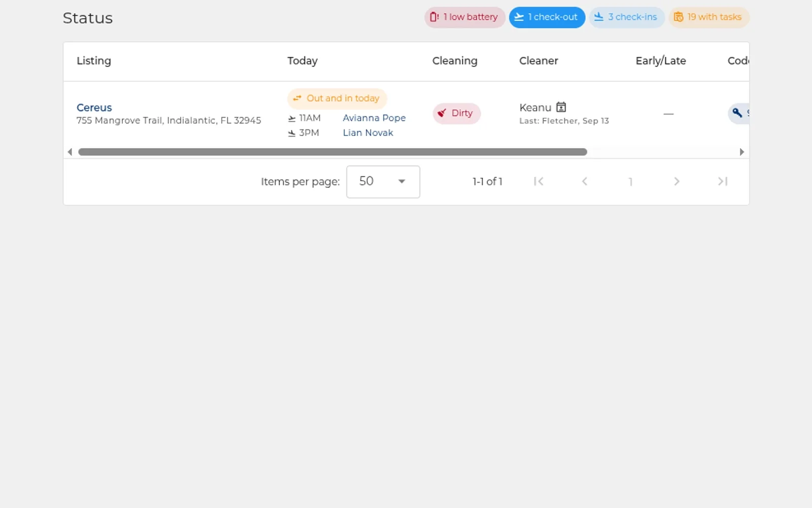Click the Cleaner column header
The image size is (812, 508).
click(538, 61)
